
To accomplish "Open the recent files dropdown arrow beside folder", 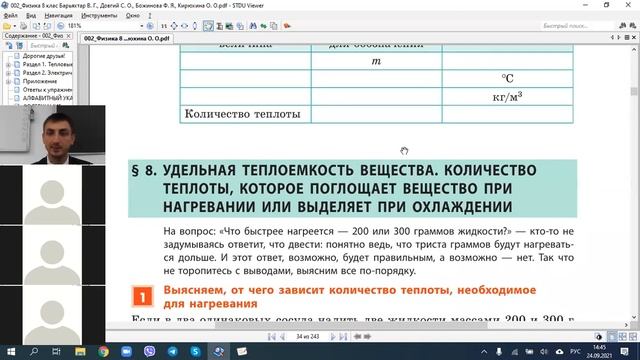I will [x=15, y=26].
